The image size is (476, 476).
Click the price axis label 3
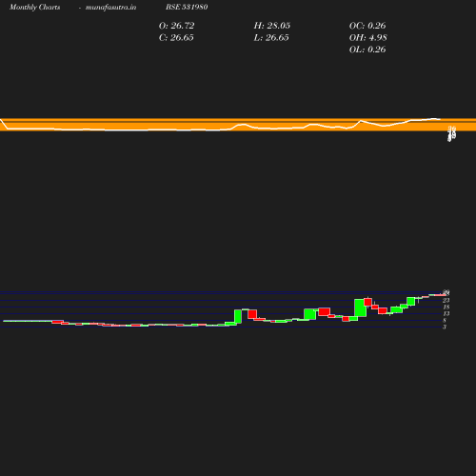coord(445,327)
